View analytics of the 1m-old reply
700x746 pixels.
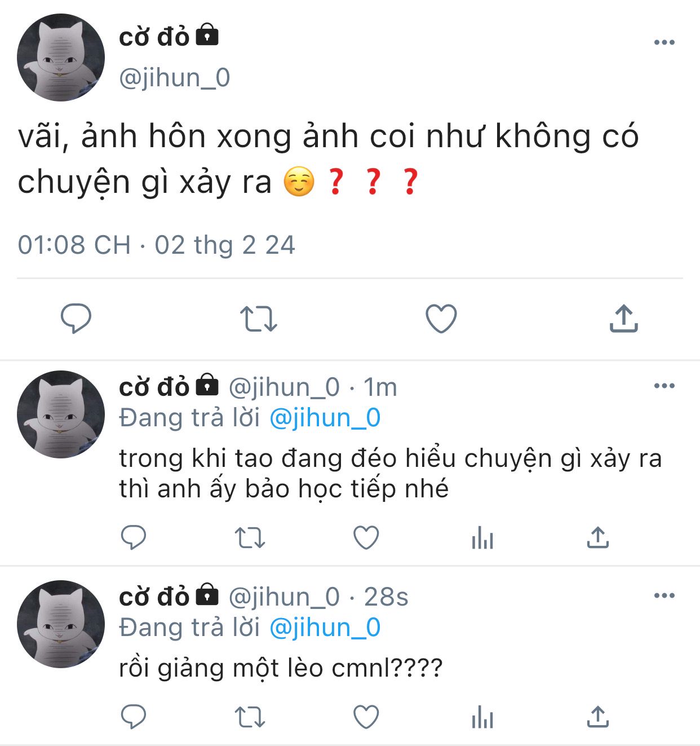tap(482, 537)
